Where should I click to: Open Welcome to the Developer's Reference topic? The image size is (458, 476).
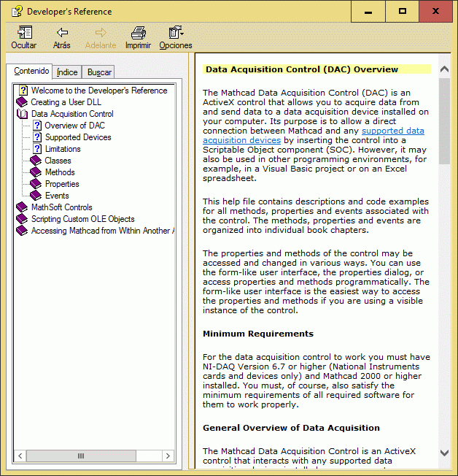pyautogui.click(x=99, y=91)
